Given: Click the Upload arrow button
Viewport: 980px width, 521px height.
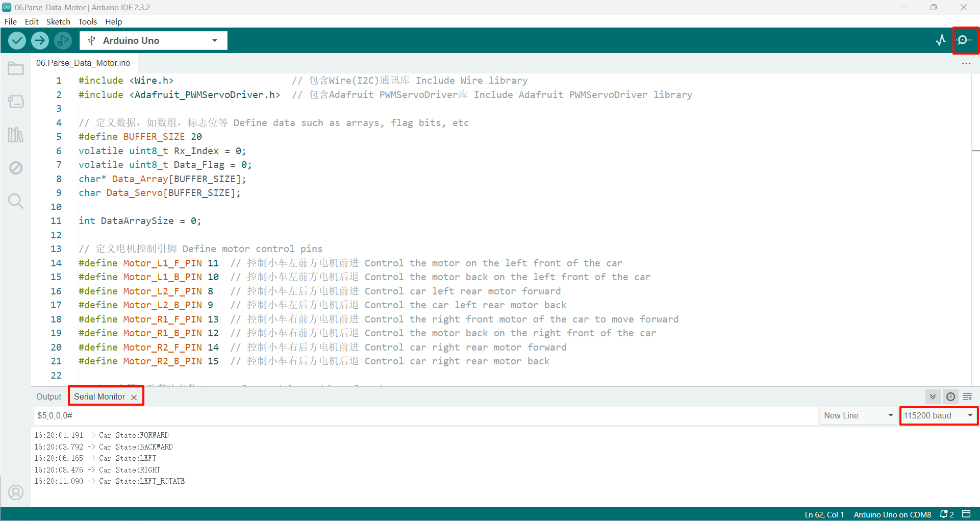Looking at the screenshot, I should click(x=40, y=40).
